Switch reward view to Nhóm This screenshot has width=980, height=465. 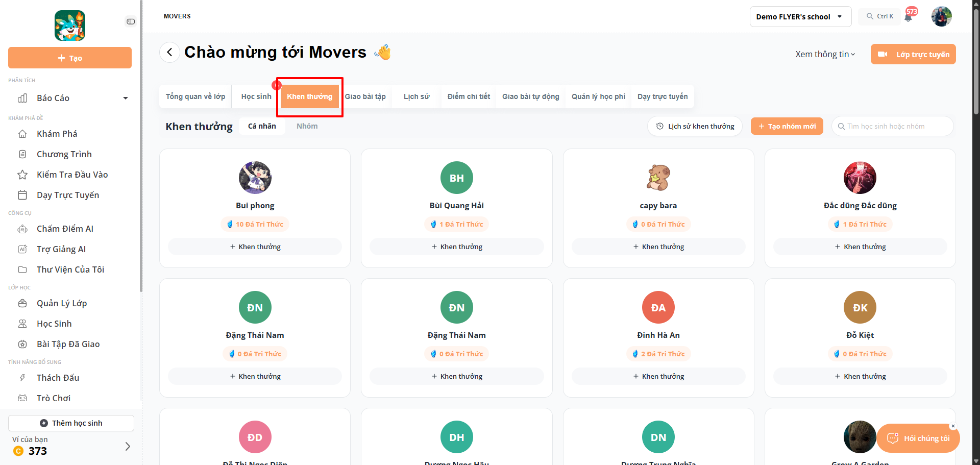[307, 126]
